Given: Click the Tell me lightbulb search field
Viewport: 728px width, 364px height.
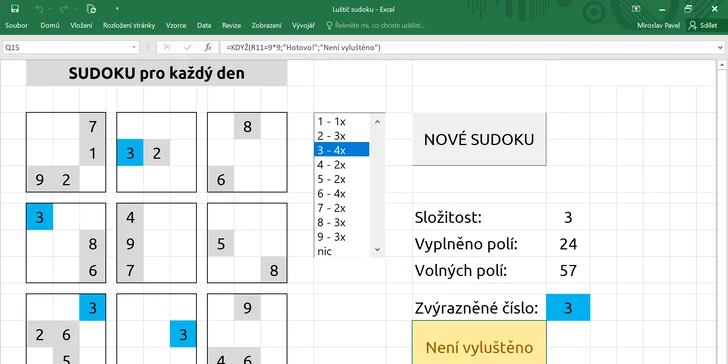Looking at the screenshot, I should (376, 26).
